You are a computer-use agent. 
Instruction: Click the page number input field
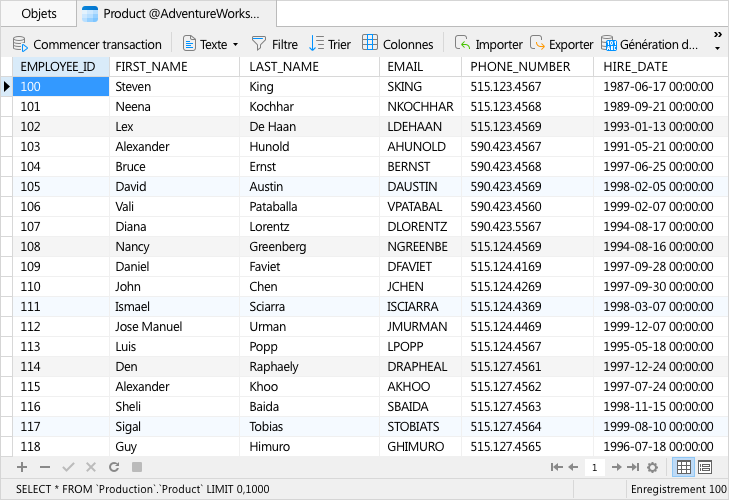pos(595,467)
